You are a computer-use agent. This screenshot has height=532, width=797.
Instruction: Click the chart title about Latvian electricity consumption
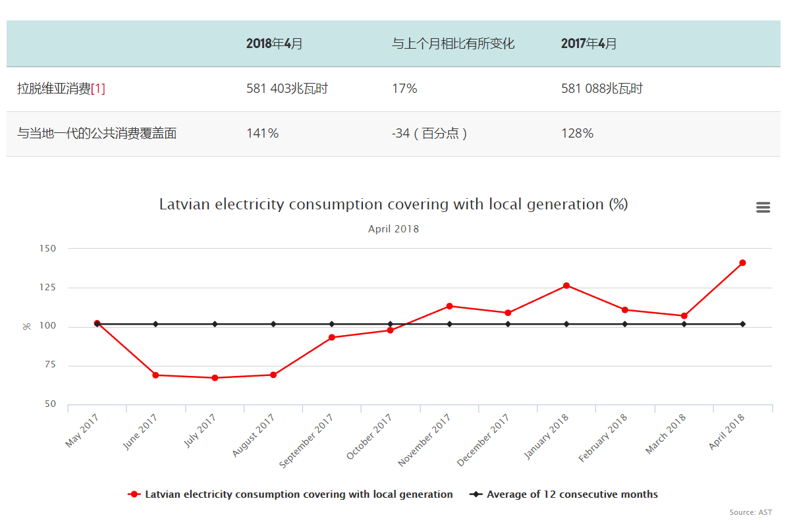click(x=393, y=204)
